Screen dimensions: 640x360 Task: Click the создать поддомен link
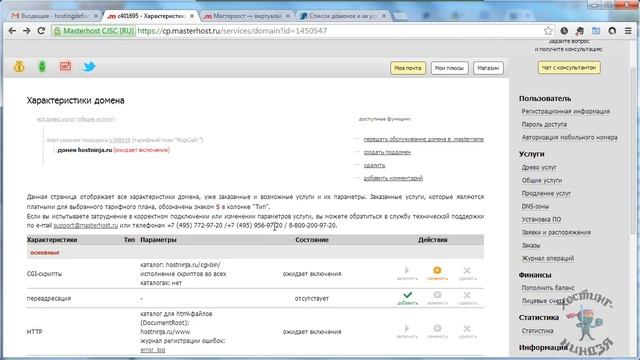(387, 152)
